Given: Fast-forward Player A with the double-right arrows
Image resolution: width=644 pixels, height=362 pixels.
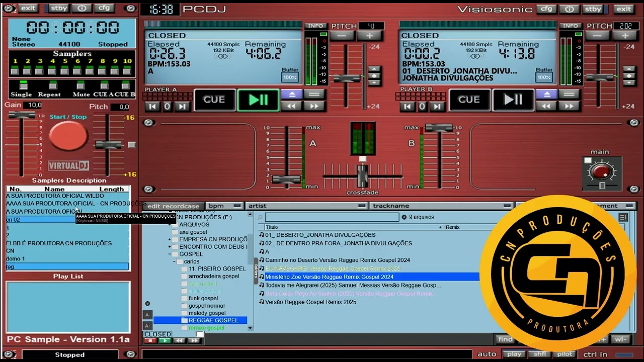Looking at the screenshot, I should click(314, 106).
